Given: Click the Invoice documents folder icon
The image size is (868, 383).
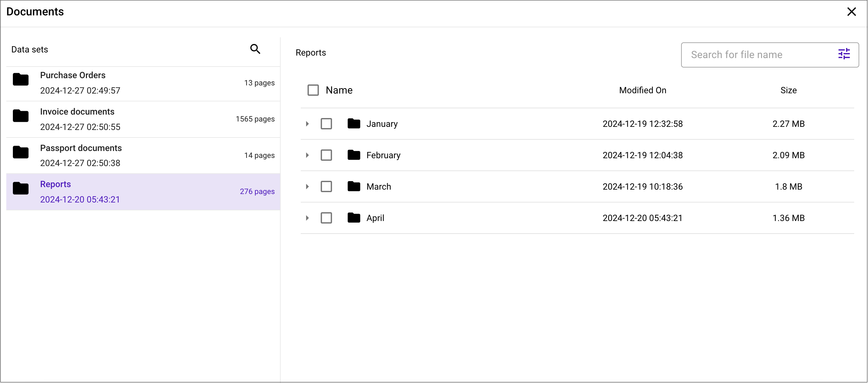Looking at the screenshot, I should coord(21,116).
